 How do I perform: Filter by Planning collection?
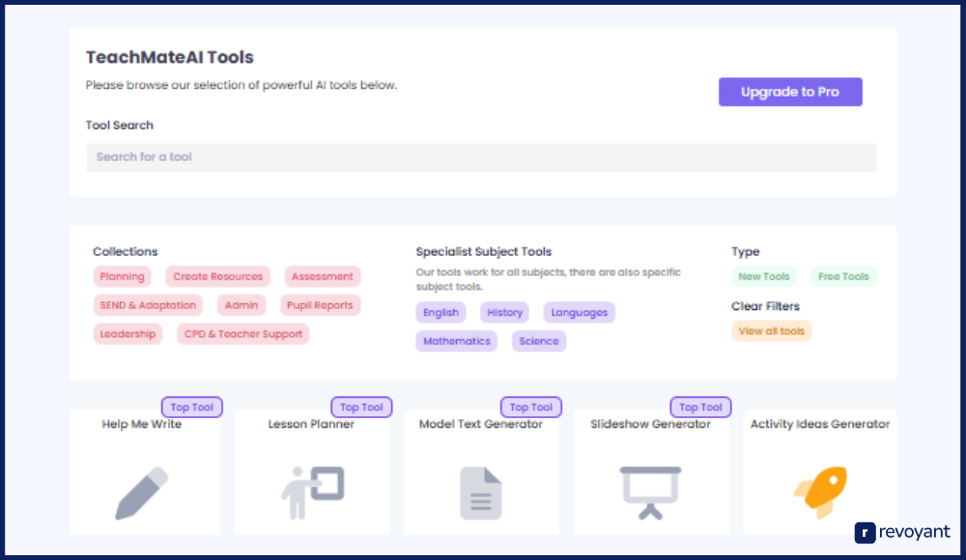click(122, 276)
